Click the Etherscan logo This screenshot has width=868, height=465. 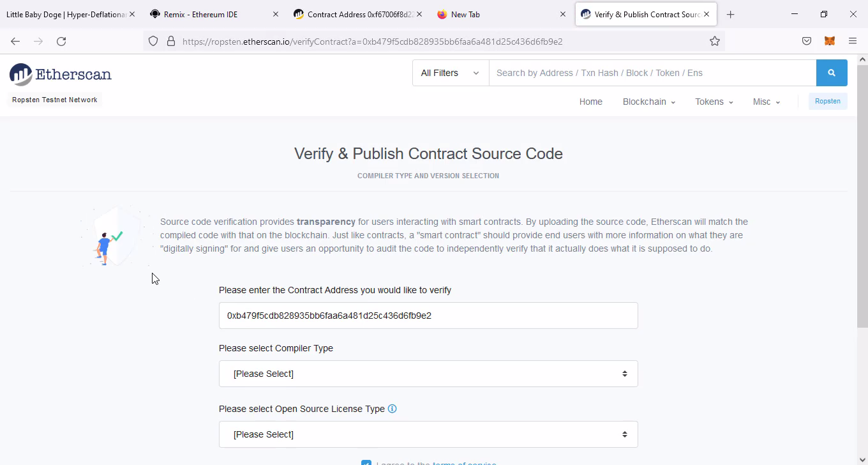coord(61,75)
